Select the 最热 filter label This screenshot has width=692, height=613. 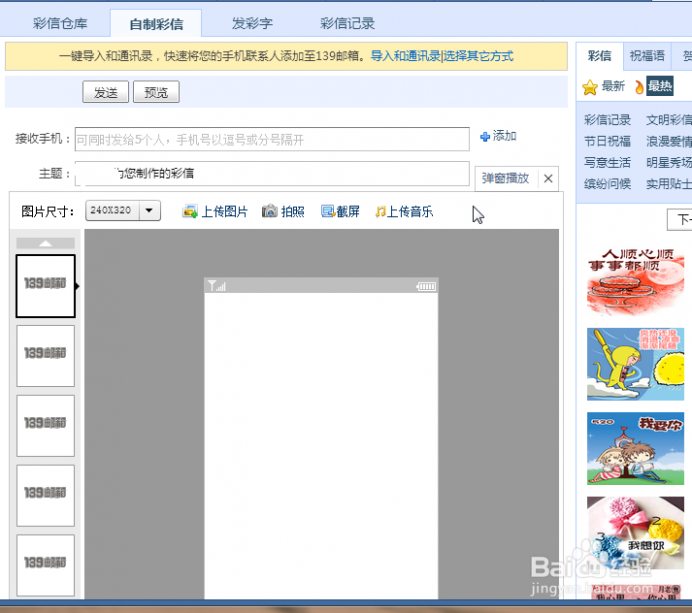click(660, 86)
